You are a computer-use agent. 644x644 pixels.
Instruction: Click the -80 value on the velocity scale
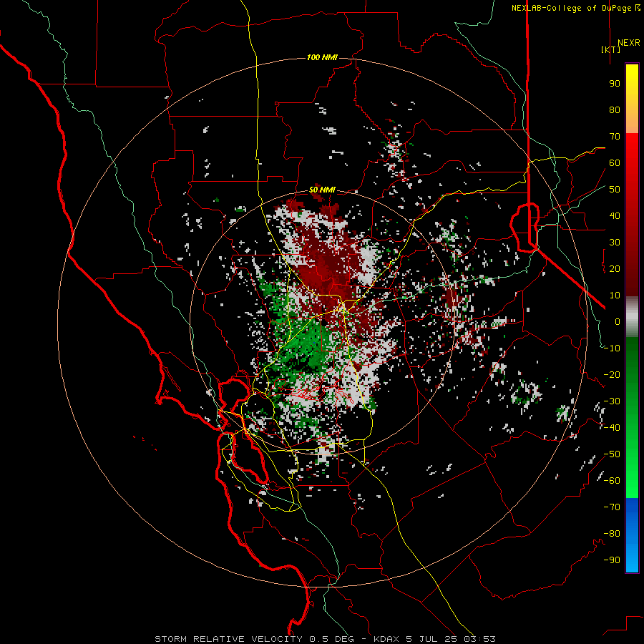click(x=612, y=534)
